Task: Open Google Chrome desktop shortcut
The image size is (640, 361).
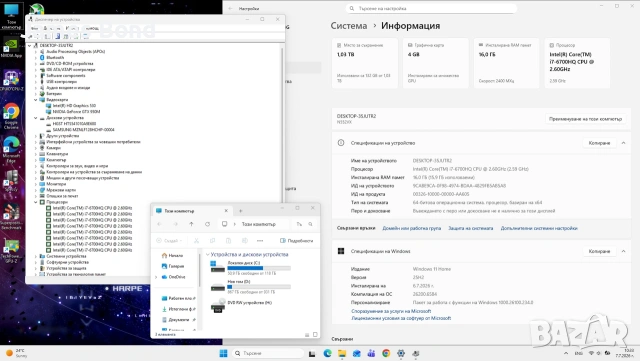Action: point(11,115)
